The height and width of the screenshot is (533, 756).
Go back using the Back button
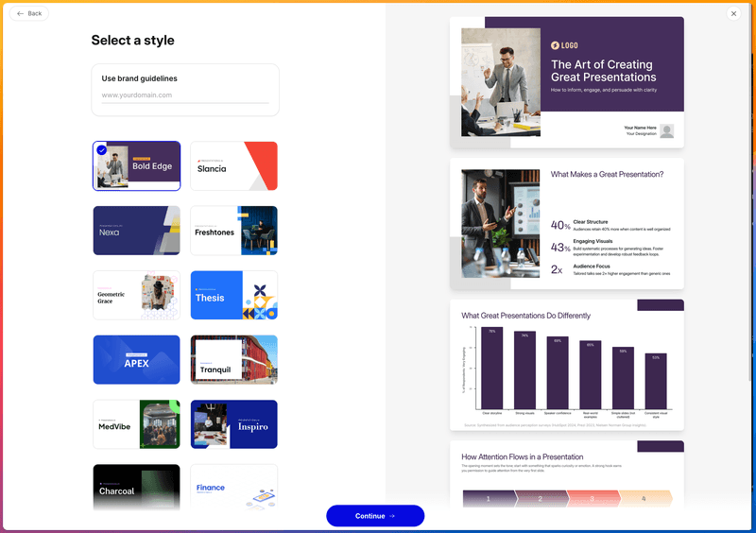pos(29,13)
